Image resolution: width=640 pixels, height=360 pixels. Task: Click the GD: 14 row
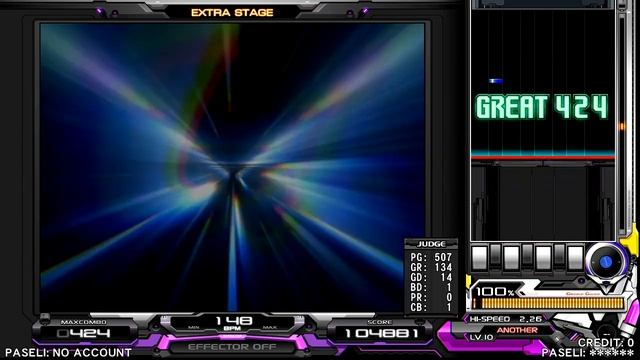[431, 278]
